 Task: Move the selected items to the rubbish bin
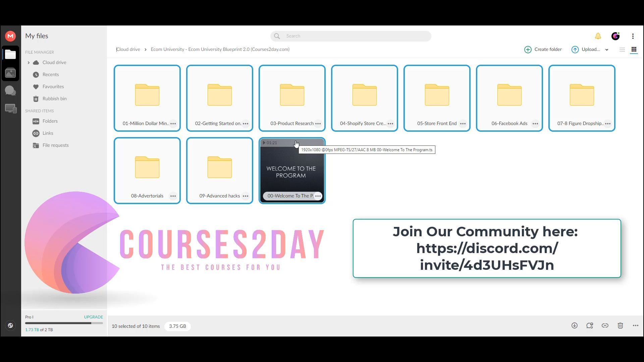[621, 325]
